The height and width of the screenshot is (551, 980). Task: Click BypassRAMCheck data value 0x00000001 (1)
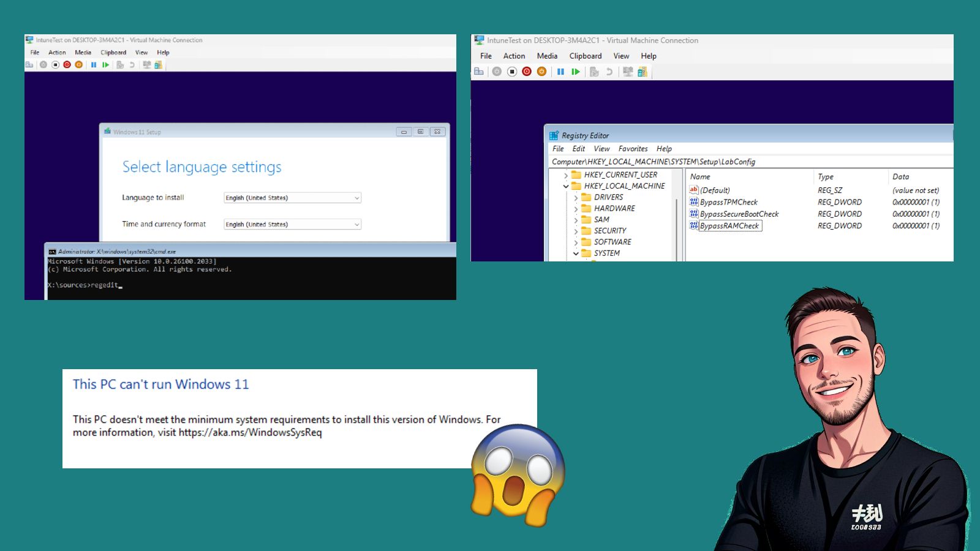pos(916,226)
